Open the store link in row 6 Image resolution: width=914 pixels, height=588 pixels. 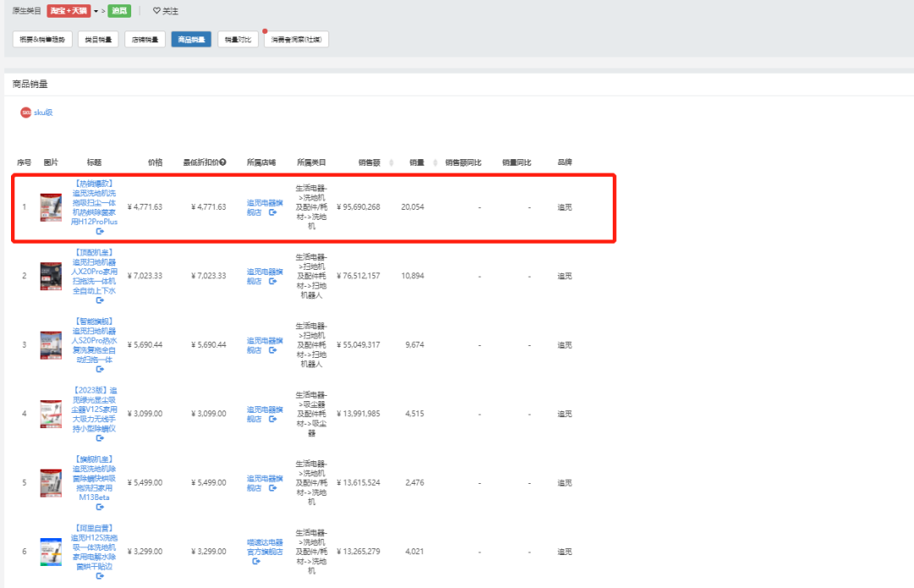pyautogui.click(x=265, y=547)
